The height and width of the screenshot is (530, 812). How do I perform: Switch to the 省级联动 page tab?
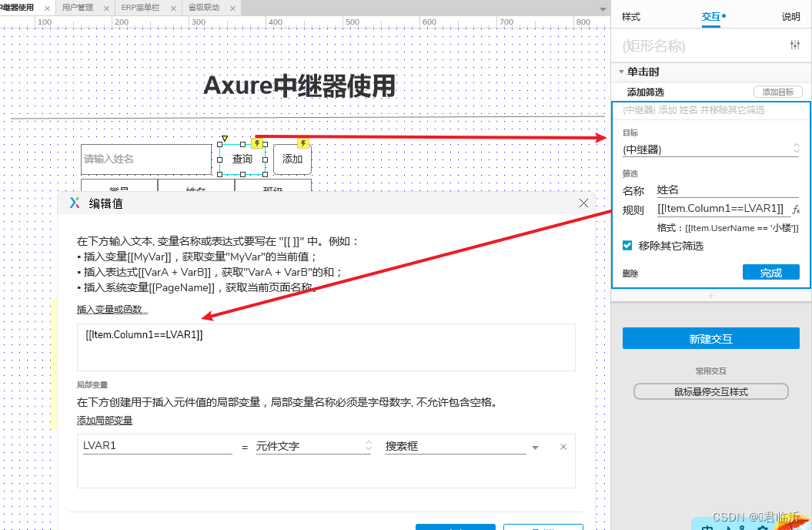pos(203,8)
